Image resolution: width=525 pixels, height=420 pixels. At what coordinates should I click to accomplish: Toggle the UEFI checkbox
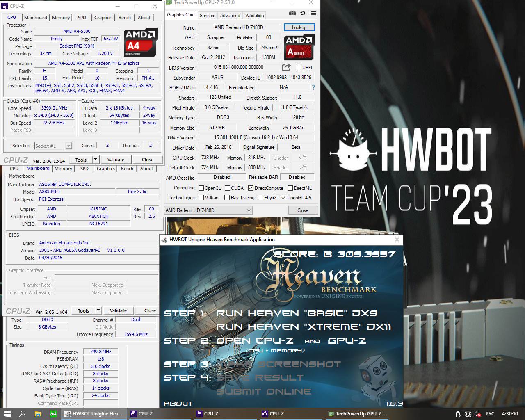point(298,68)
